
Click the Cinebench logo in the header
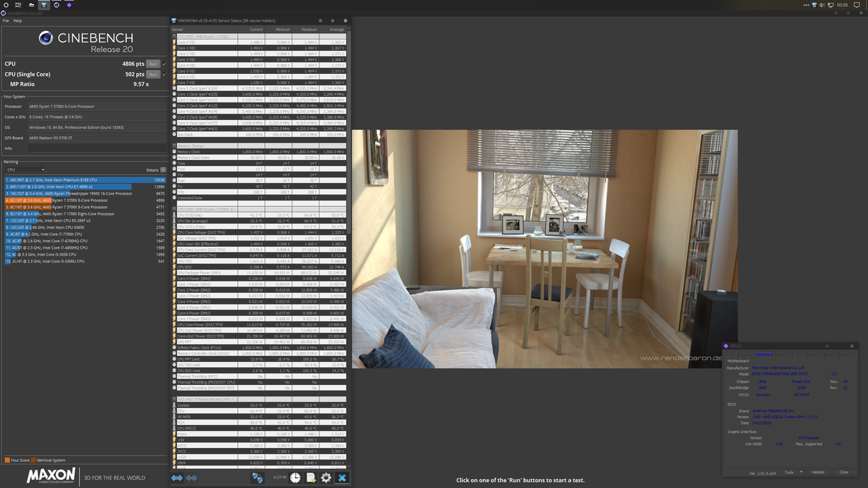46,38
